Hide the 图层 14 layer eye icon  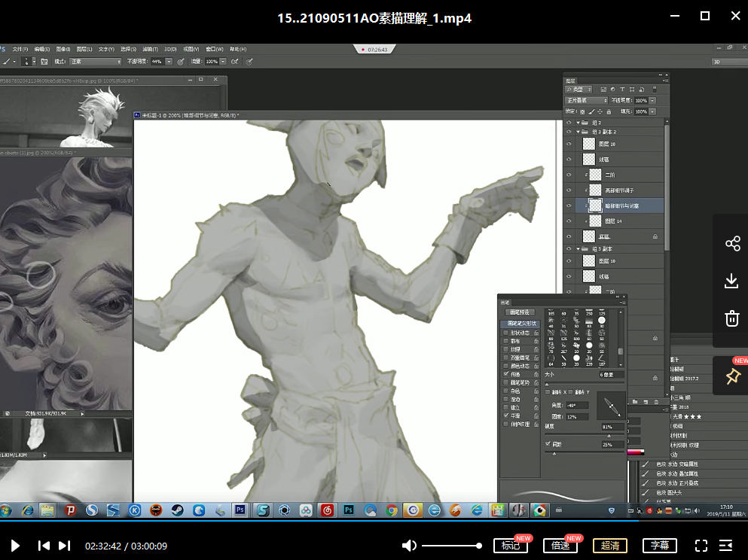tap(569, 221)
